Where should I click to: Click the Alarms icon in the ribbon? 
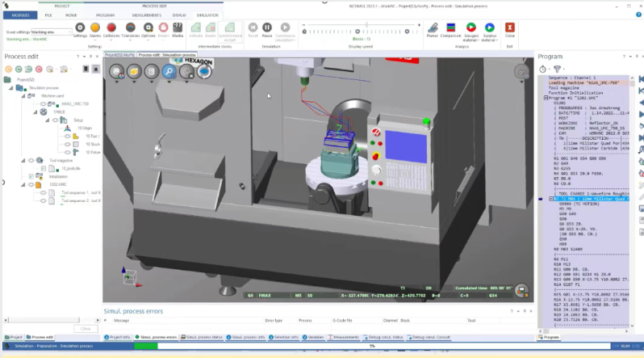pos(95,29)
